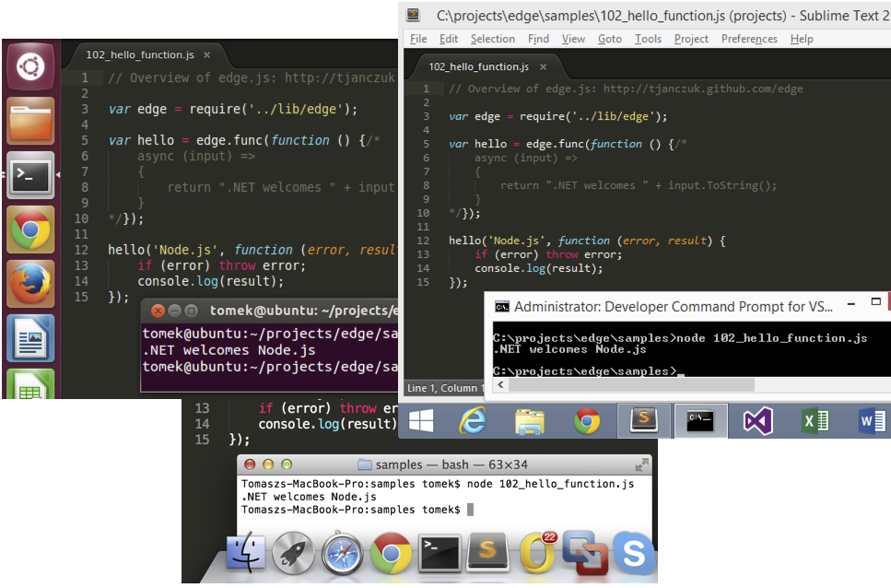Open the File menu in Sublime Text
This screenshot has width=891, height=588.
pyautogui.click(x=418, y=39)
